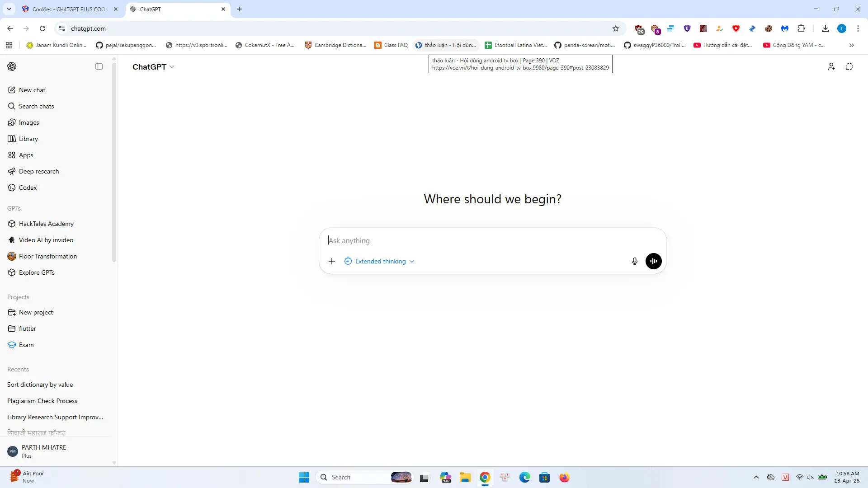Click the microphone dictation icon

coord(634,261)
